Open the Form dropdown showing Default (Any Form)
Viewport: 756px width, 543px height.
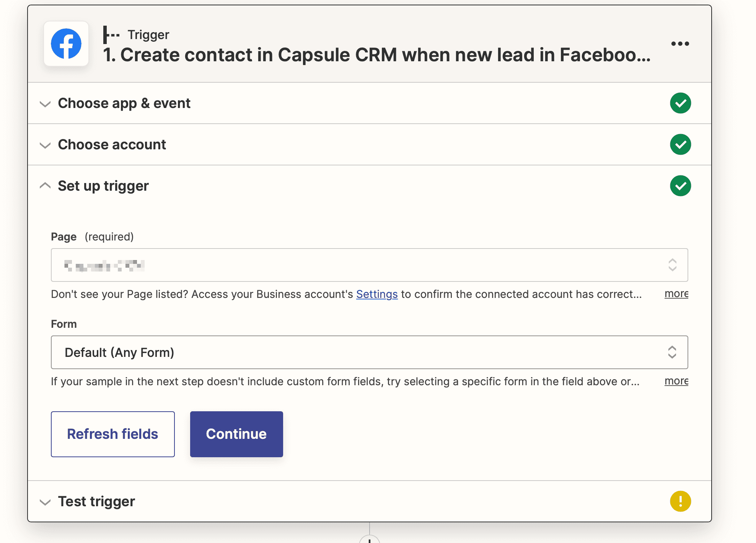[x=370, y=352]
